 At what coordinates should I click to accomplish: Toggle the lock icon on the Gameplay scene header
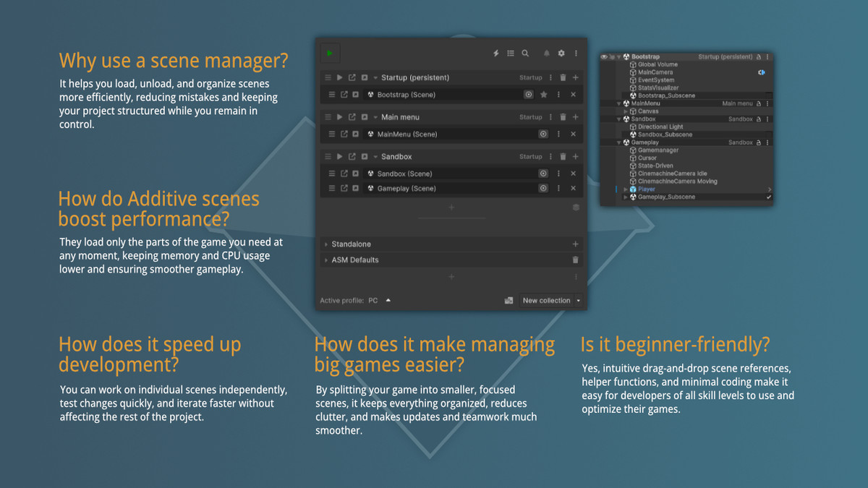click(x=759, y=142)
